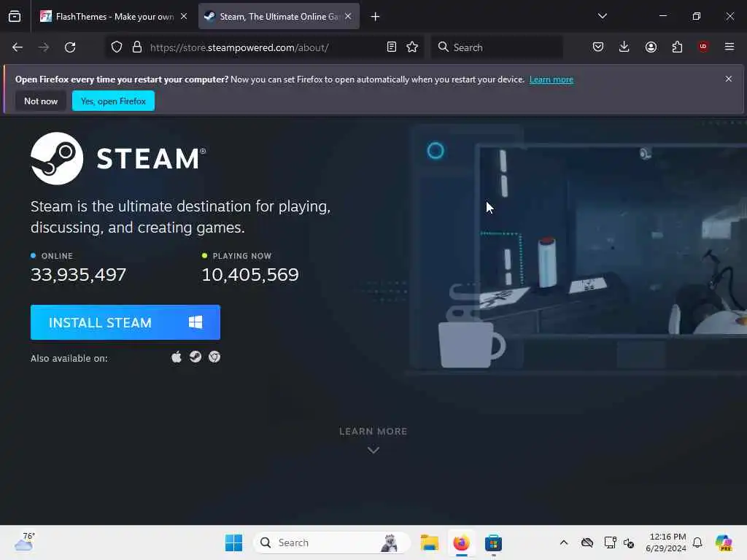Image resolution: width=747 pixels, height=560 pixels.
Task: Click the playing now count 10,405,569
Action: 250,275
